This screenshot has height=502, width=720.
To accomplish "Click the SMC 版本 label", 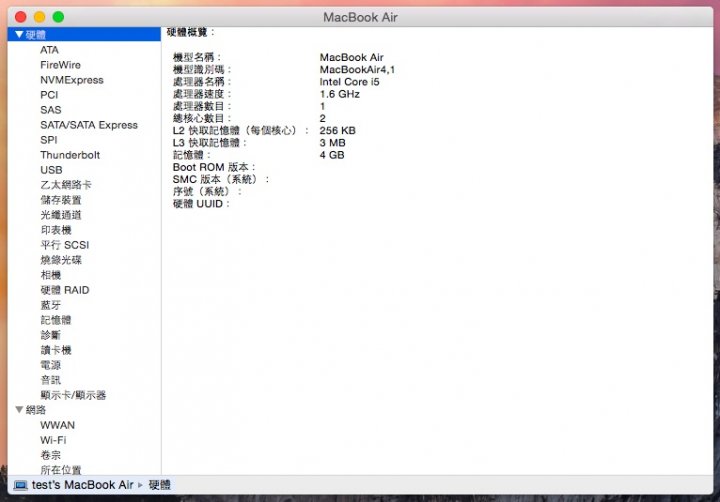I will point(220,179).
